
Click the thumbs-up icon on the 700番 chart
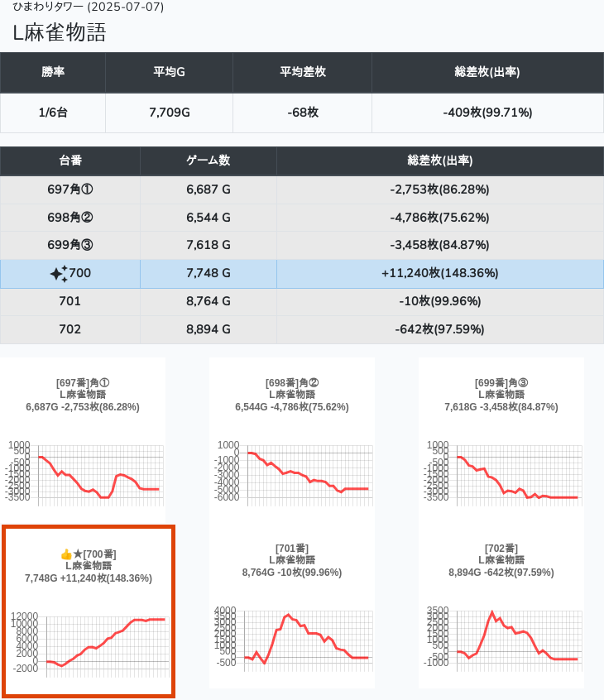click(x=65, y=554)
